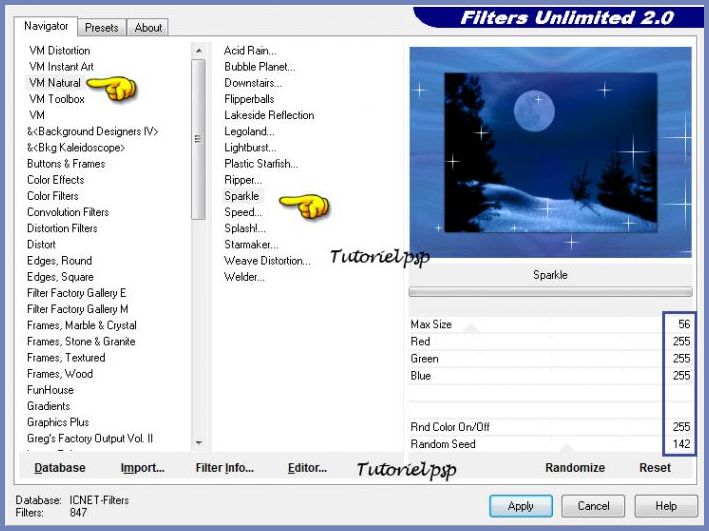Choose the Downstairs... filter
709x531 pixels.
(x=253, y=83)
